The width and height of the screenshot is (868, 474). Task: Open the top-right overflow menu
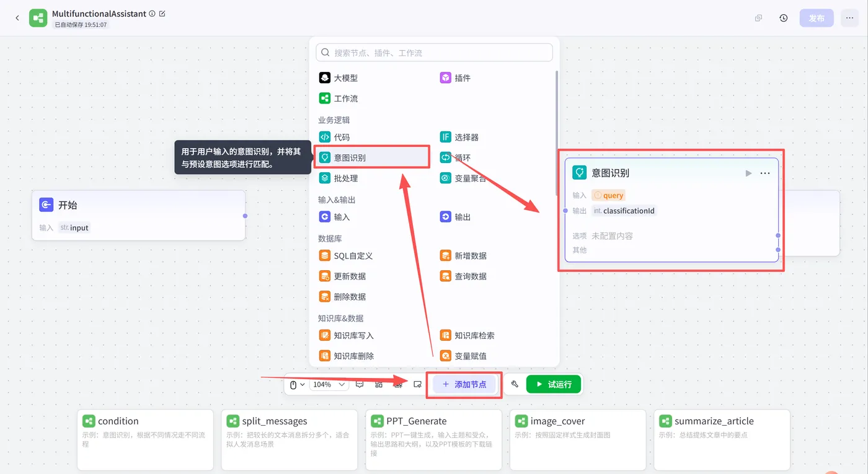point(849,18)
